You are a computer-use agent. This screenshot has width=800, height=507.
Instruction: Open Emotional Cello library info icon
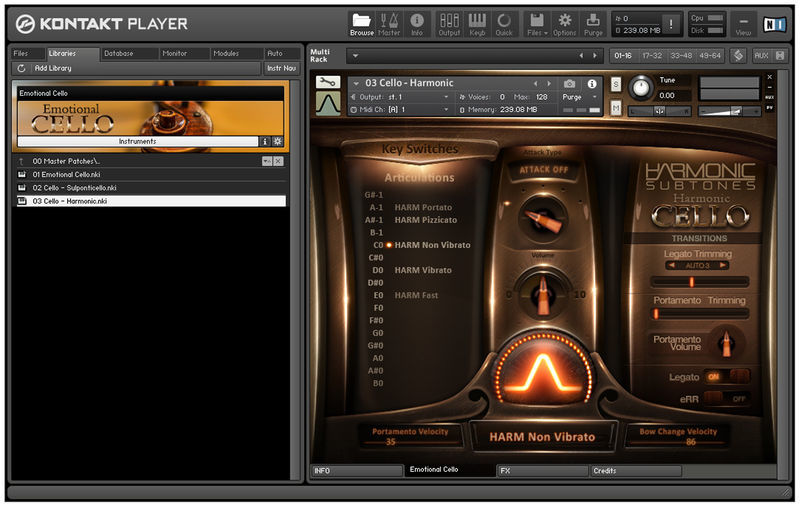tap(265, 141)
